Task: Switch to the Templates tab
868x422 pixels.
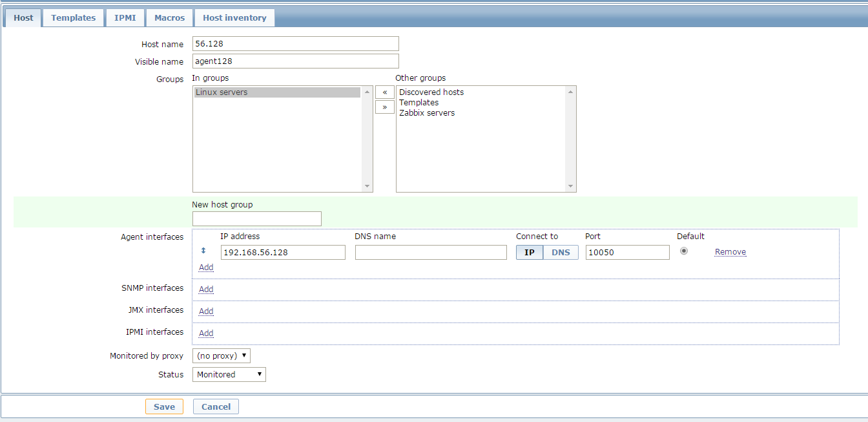Action: [73, 17]
